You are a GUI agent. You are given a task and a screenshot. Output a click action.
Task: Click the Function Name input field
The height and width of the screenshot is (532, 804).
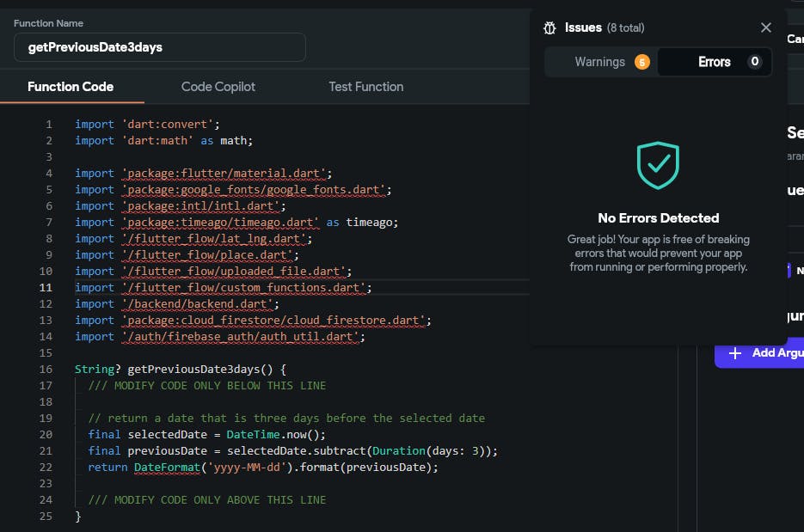[x=159, y=47]
